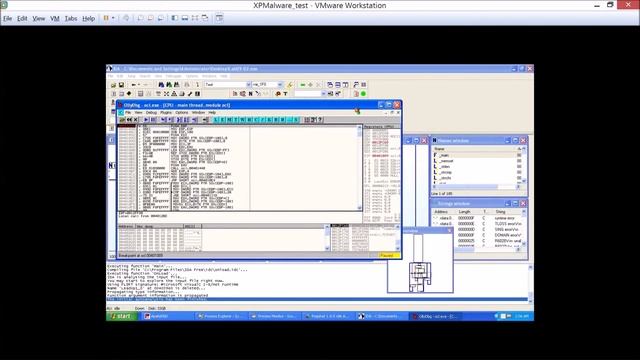This screenshot has height=360, width=640.
Task: Show OllyDbg Windows W button
Action: coord(242,120)
